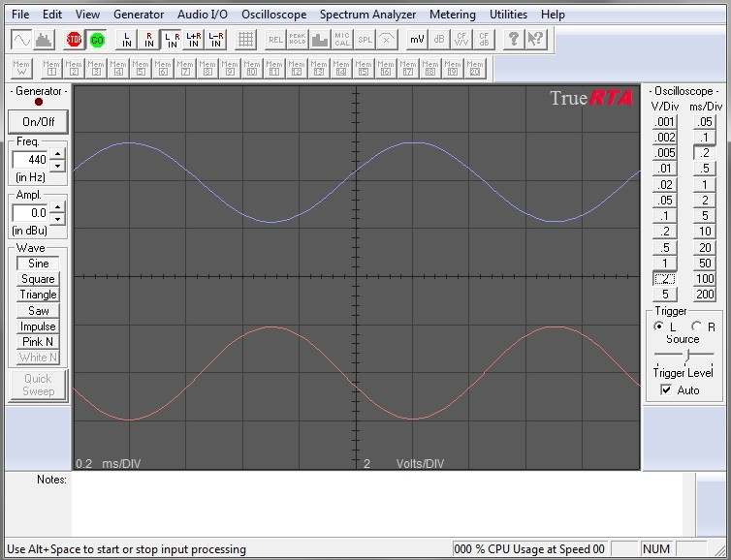731x560 pixels.
Task: Click the generator On/Off button
Action: pos(38,122)
